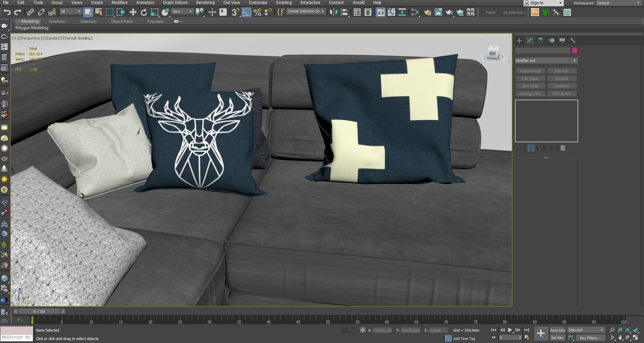644x343 pixels.
Task: Click the Undo arrow icon
Action: click(7, 12)
